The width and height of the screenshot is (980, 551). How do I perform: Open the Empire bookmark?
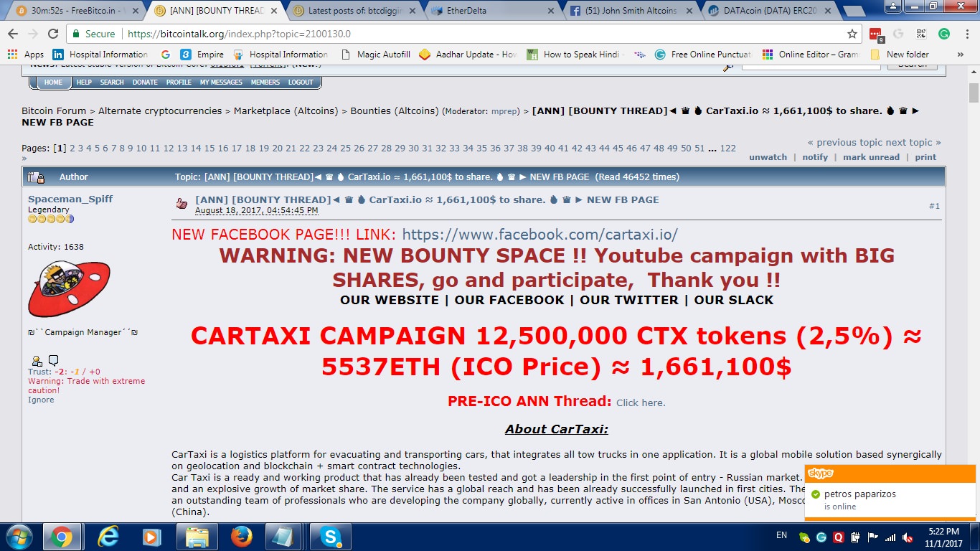click(202, 54)
